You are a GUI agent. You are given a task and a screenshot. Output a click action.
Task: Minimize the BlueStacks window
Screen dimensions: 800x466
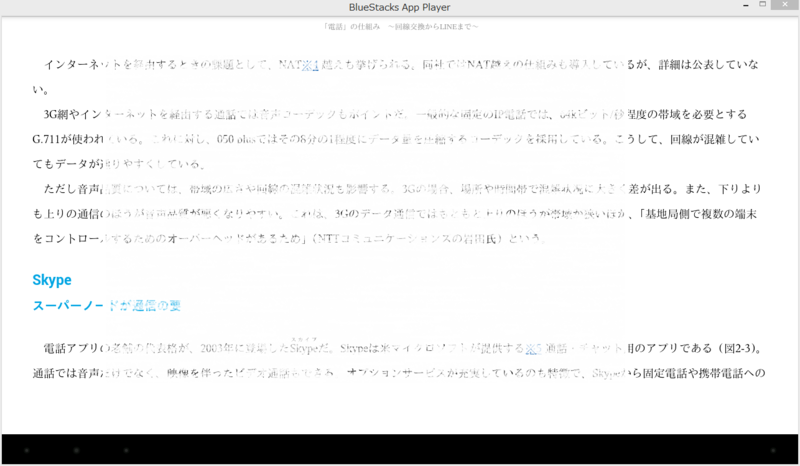(746, 5)
